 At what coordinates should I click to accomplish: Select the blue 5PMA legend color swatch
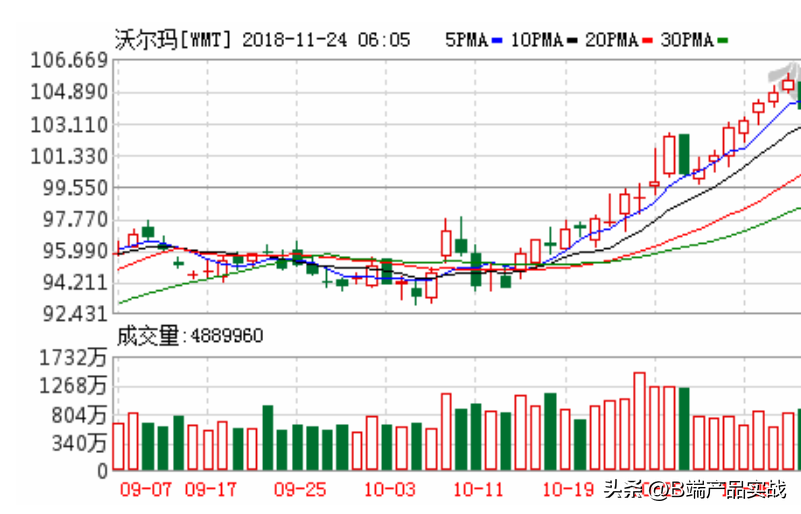[x=497, y=40]
